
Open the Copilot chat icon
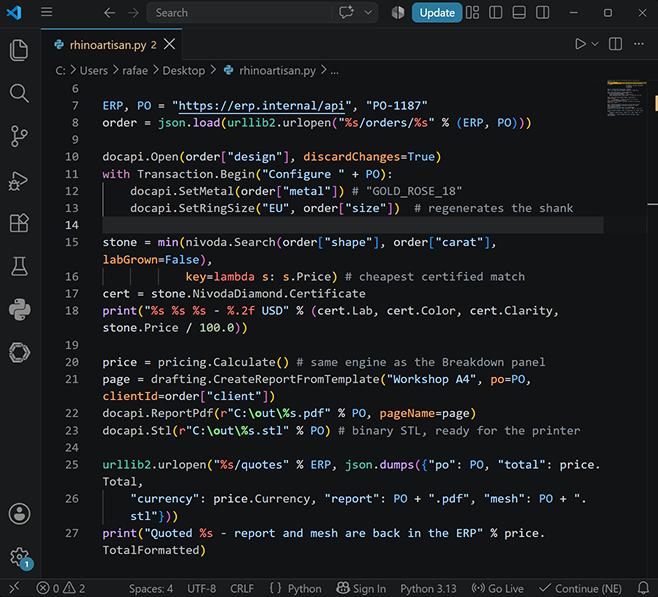coord(346,13)
